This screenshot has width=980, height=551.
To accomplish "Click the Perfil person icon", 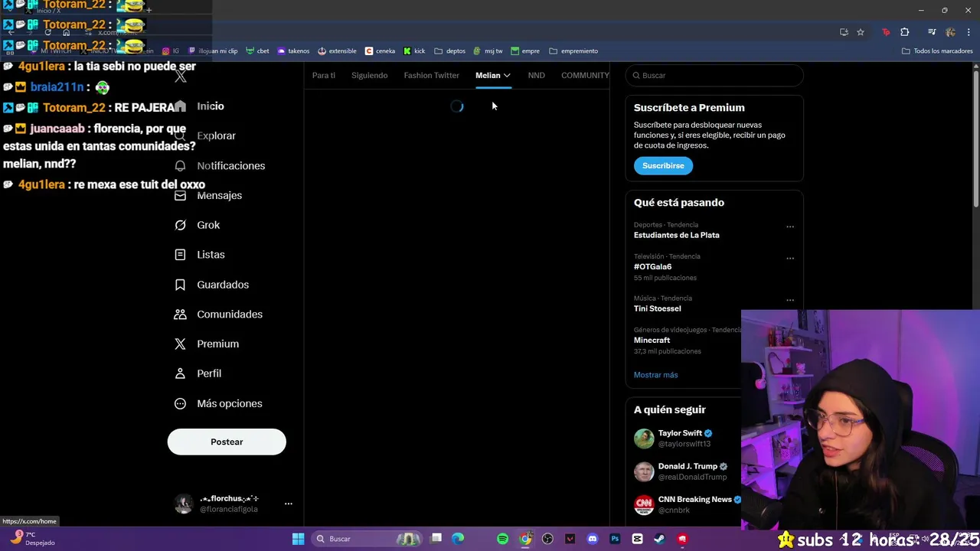I will [x=180, y=373].
